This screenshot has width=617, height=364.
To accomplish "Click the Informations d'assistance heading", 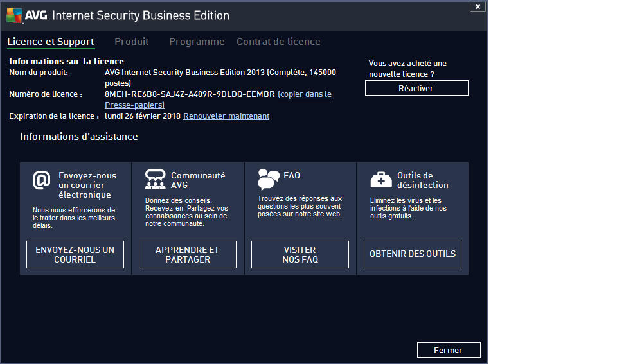I will (x=78, y=136).
